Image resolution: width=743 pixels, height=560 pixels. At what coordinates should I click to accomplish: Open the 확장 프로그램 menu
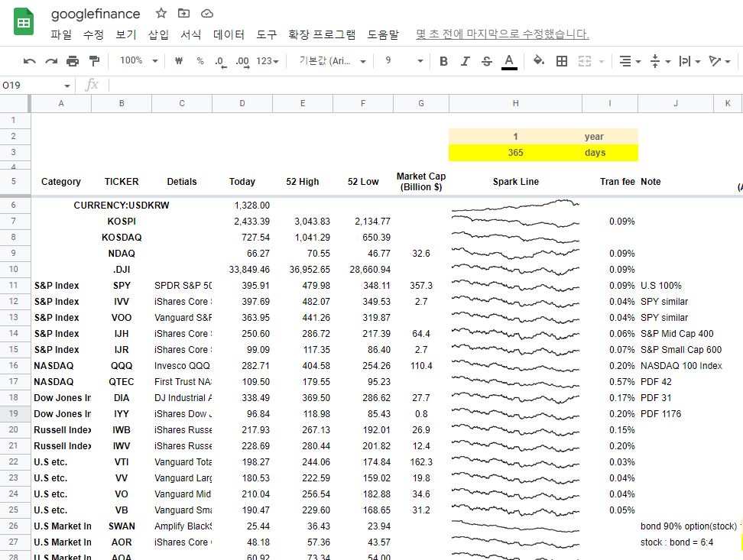pyautogui.click(x=321, y=34)
